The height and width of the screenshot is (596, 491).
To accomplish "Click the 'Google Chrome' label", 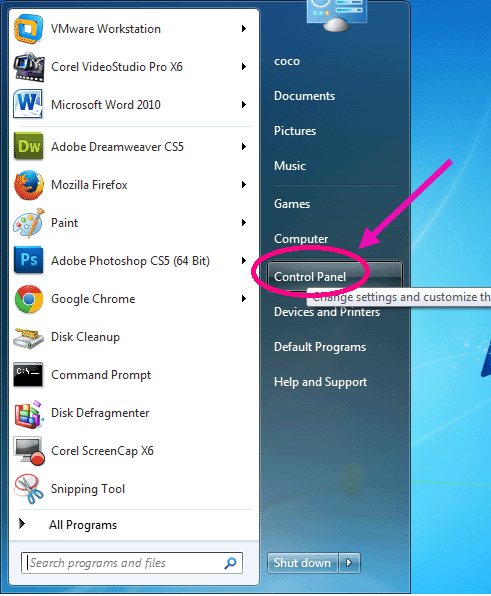I will click(x=93, y=299).
